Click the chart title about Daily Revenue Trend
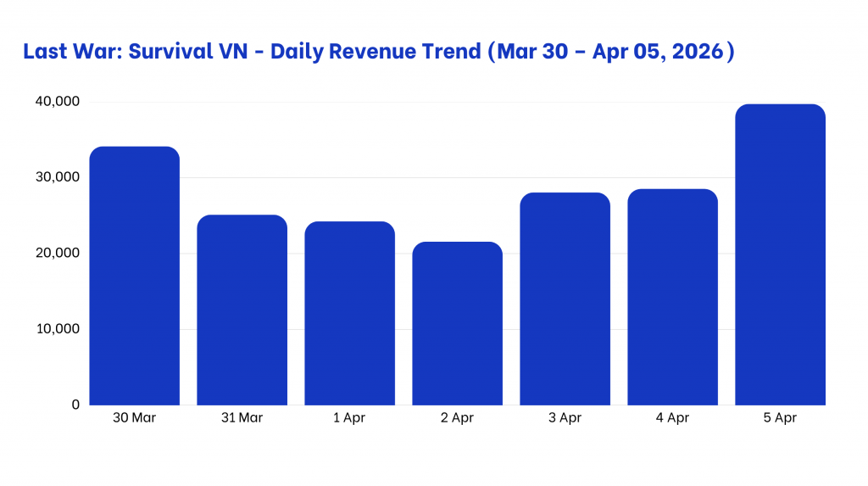868x486 pixels. 379,52
